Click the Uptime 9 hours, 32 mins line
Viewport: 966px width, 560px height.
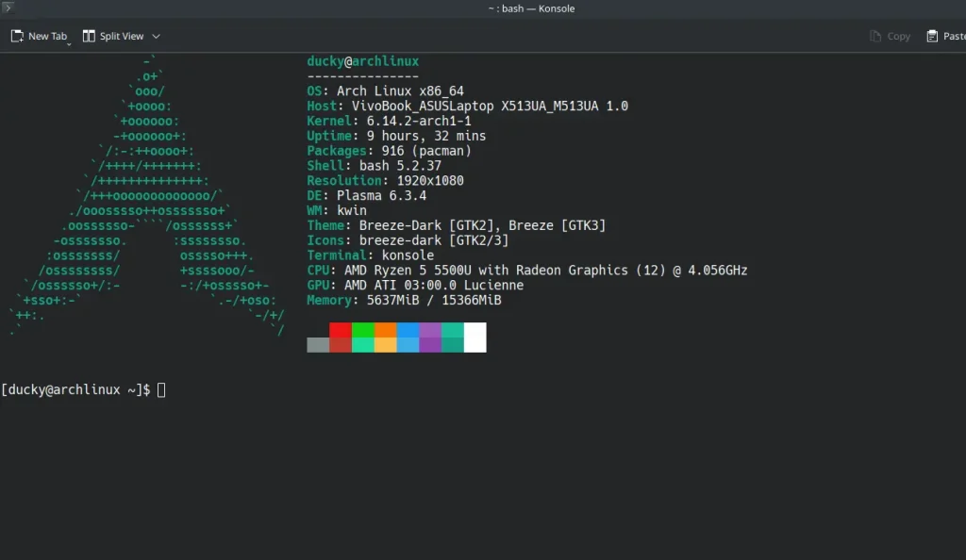tap(396, 136)
